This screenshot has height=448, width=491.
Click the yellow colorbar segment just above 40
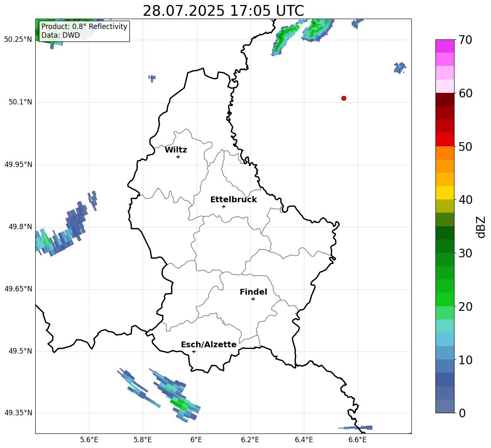pos(445,193)
